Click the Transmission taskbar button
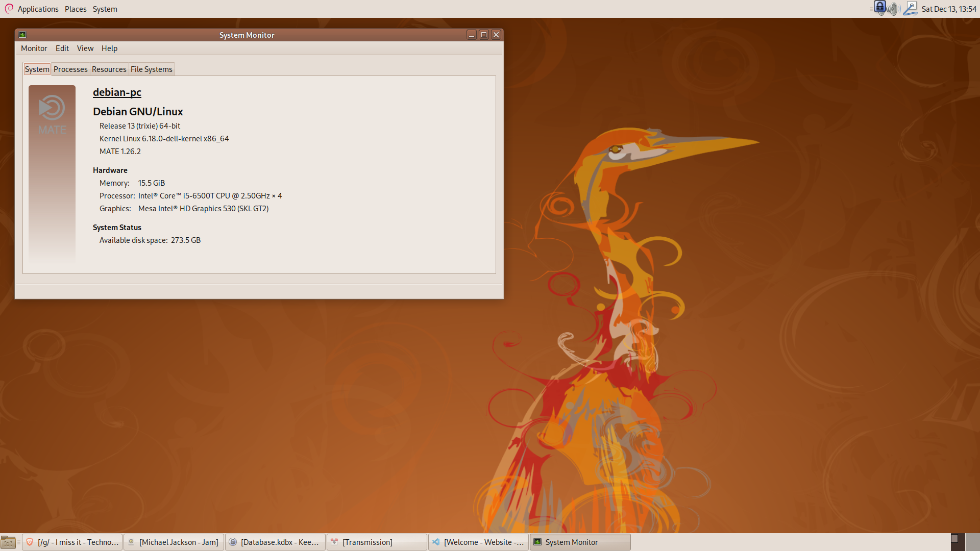This screenshot has width=980, height=551. coord(377,542)
